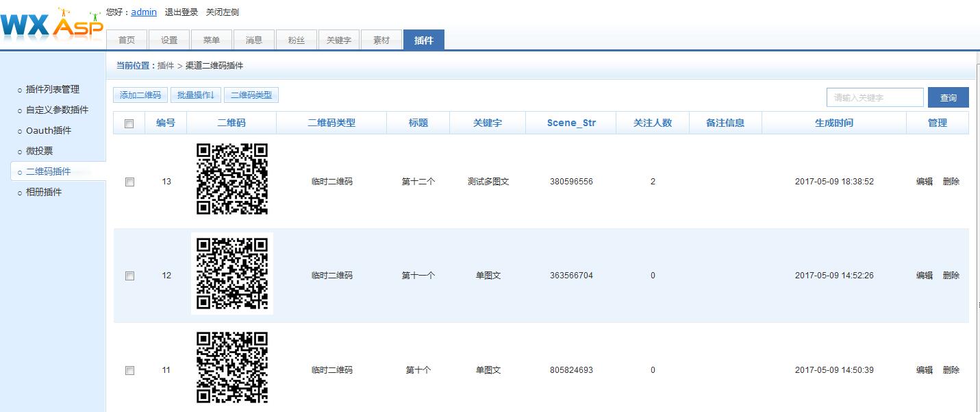The image size is (980, 412).
Task: Click title 第十二个 in row 13
Action: click(418, 182)
